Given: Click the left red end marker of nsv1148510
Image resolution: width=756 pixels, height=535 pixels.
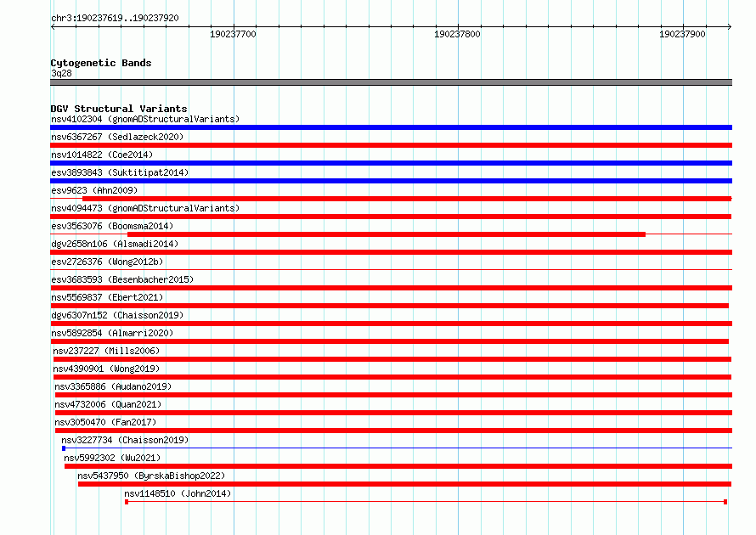Looking at the screenshot, I should 127,502.
